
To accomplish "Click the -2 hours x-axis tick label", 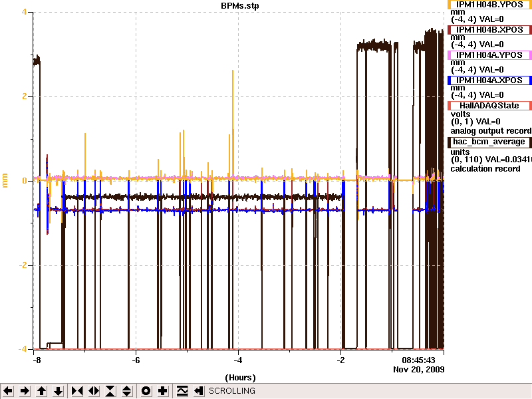I will tap(340, 360).
